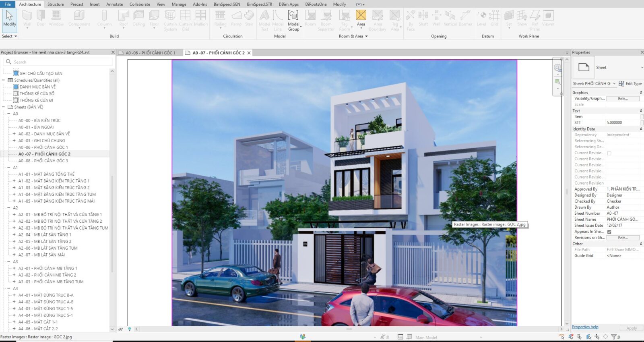Select the Room tool
Screen dimensions: 644x342
[x=310, y=18]
